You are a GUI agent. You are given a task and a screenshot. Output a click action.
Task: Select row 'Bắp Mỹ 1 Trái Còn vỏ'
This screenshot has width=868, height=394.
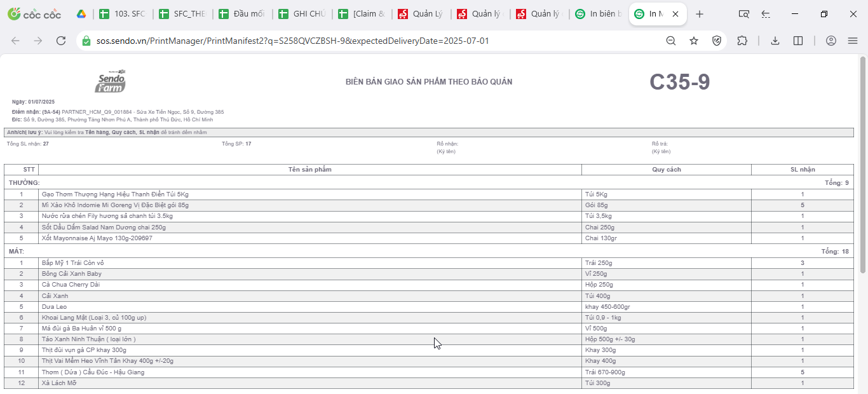429,263
